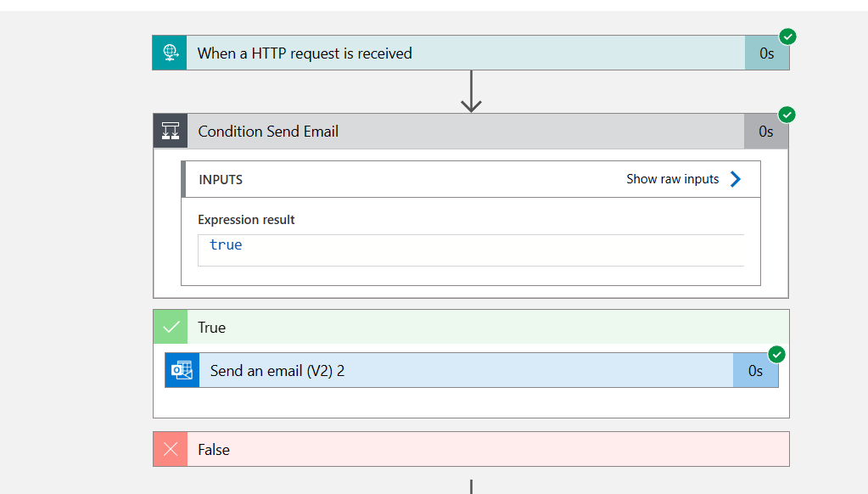Collapse the Condition Send Email header
This screenshot has height=494, width=868.
pyautogui.click(x=471, y=132)
